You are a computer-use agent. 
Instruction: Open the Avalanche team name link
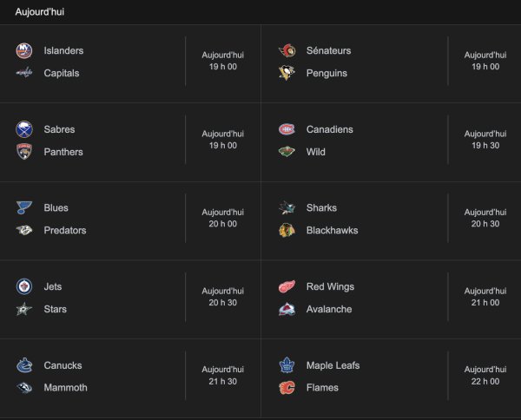[x=329, y=310]
